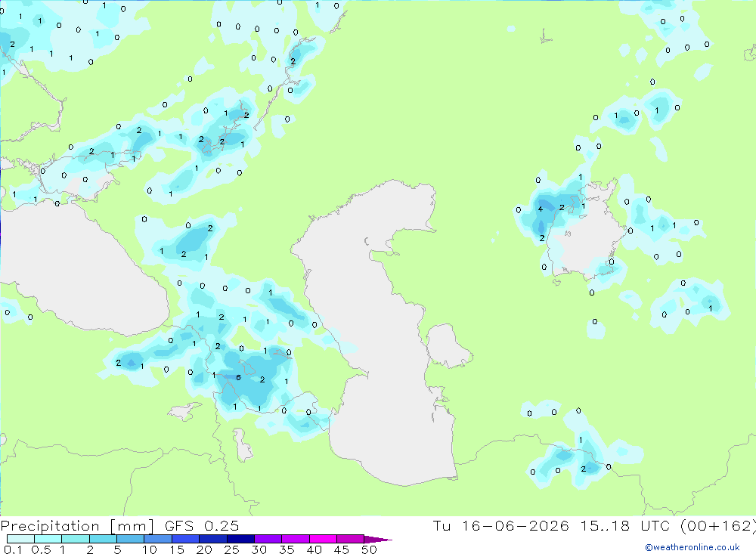Click the 'GFS 0.25' model label
The image size is (756, 554).
202,526
